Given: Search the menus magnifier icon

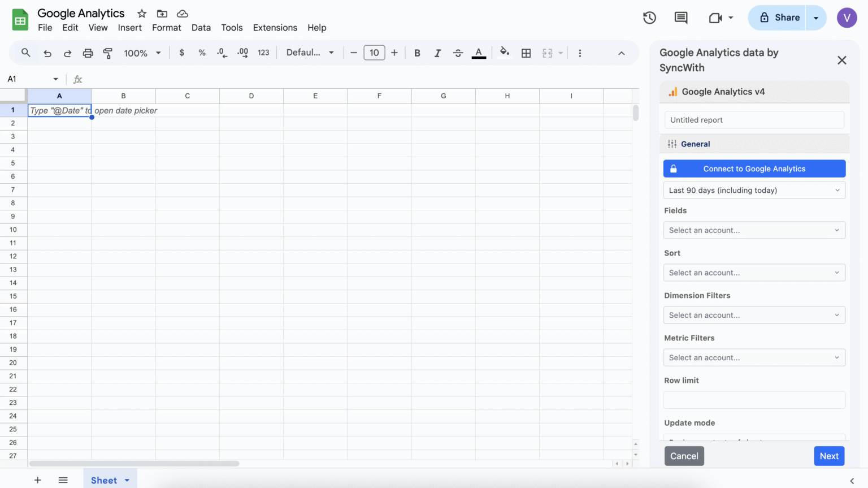Looking at the screenshot, I should pyautogui.click(x=25, y=53).
